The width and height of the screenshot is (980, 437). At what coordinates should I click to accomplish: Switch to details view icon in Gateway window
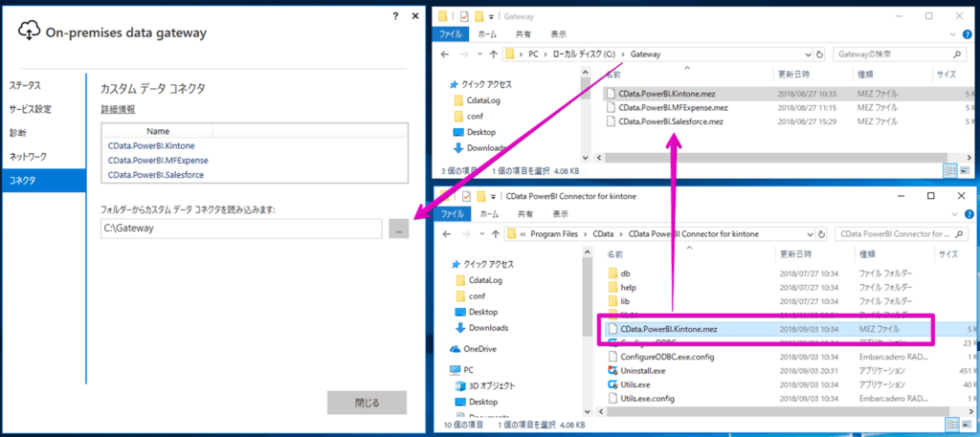[950, 170]
